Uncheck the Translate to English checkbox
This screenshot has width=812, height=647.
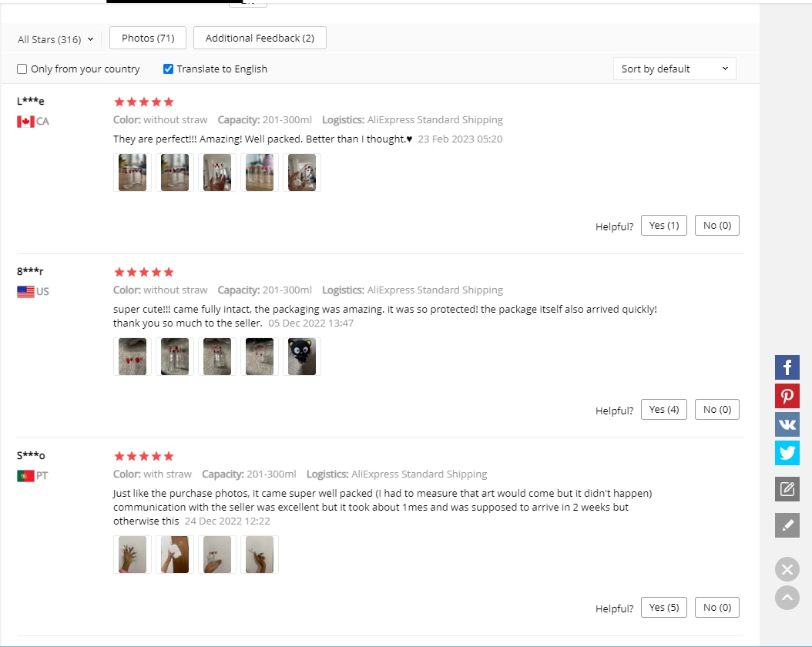click(168, 69)
